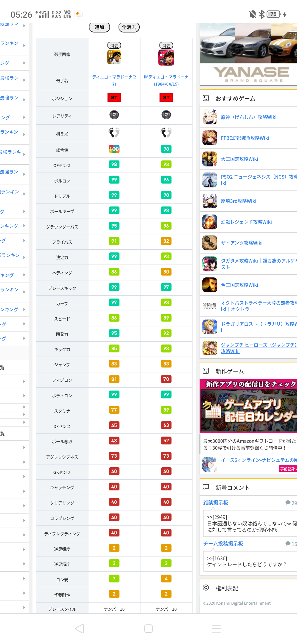Tap the FFBE幻影戦争 game icon
297x644 pixels.
click(210, 138)
